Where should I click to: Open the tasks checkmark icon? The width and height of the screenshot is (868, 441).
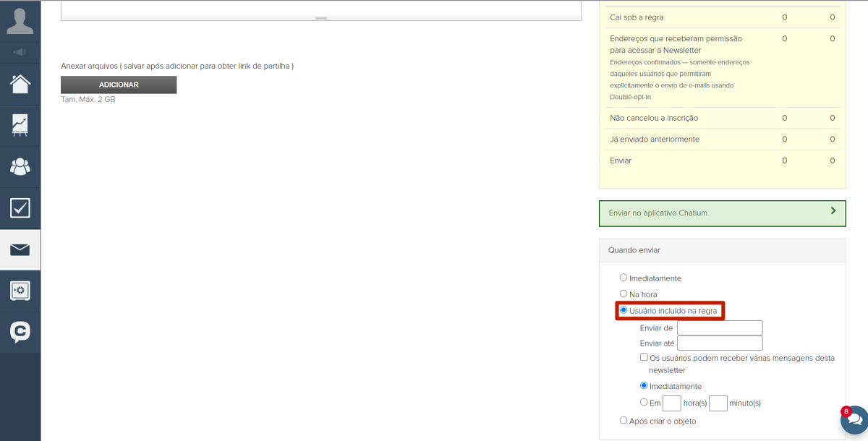tap(20, 208)
